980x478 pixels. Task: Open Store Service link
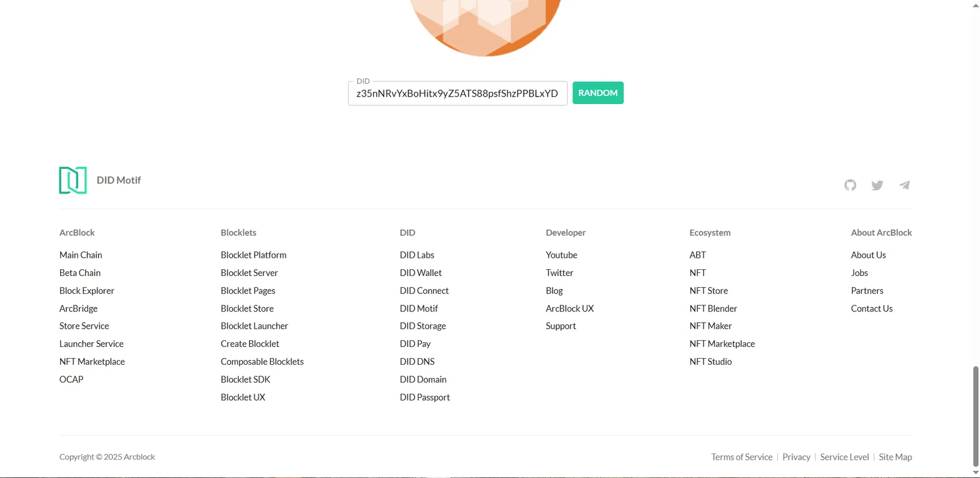tap(84, 326)
